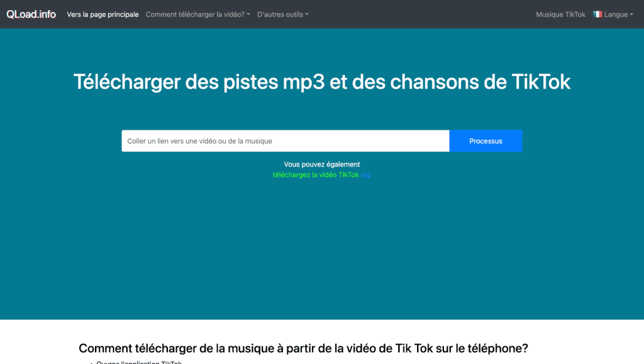Screen dimensions: 644x364
Task: Click the French flag icon
Action: pyautogui.click(x=597, y=14)
